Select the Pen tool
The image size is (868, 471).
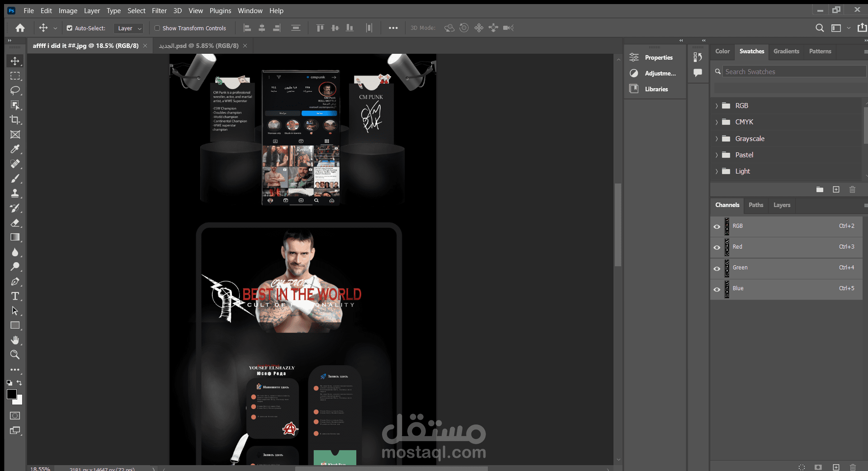(15, 281)
